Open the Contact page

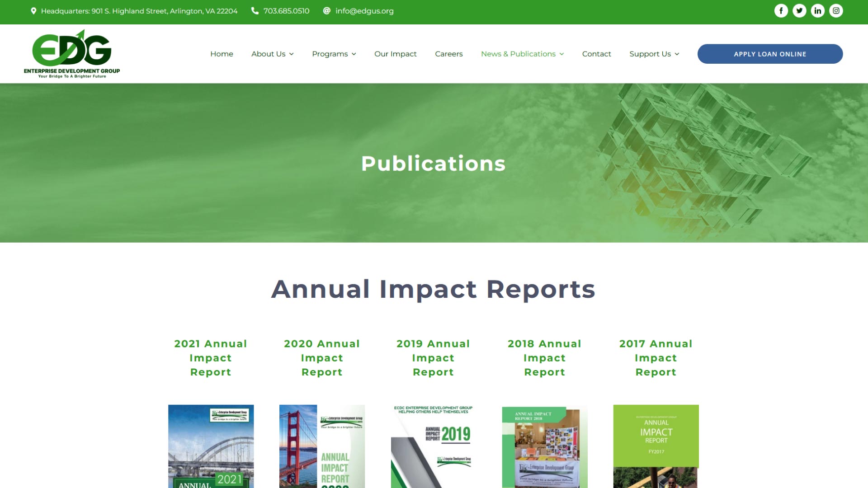pyautogui.click(x=596, y=54)
